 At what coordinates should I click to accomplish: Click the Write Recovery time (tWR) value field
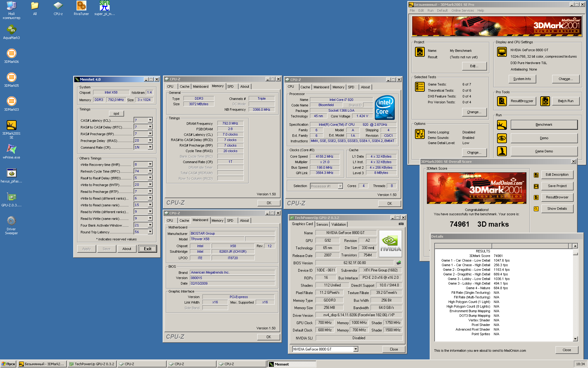[x=141, y=164]
